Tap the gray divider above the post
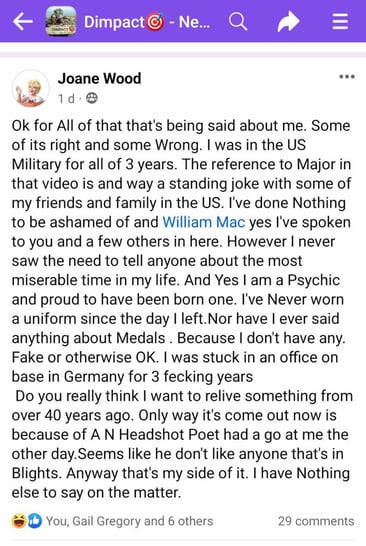 coord(183,55)
